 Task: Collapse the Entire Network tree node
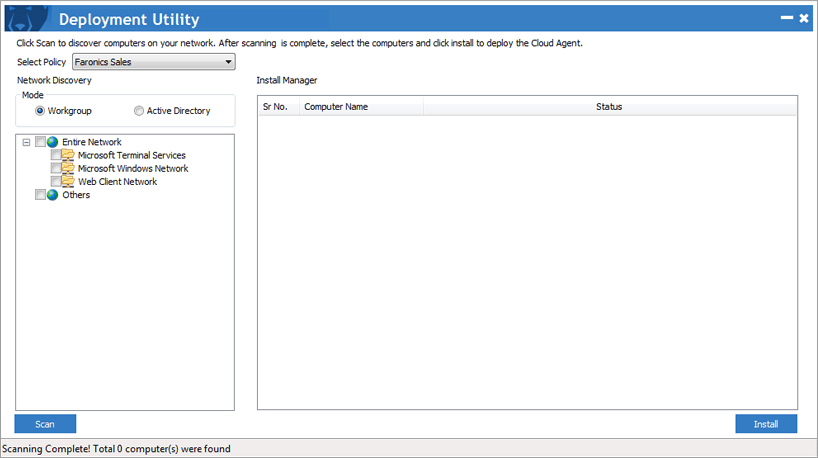tap(26, 142)
